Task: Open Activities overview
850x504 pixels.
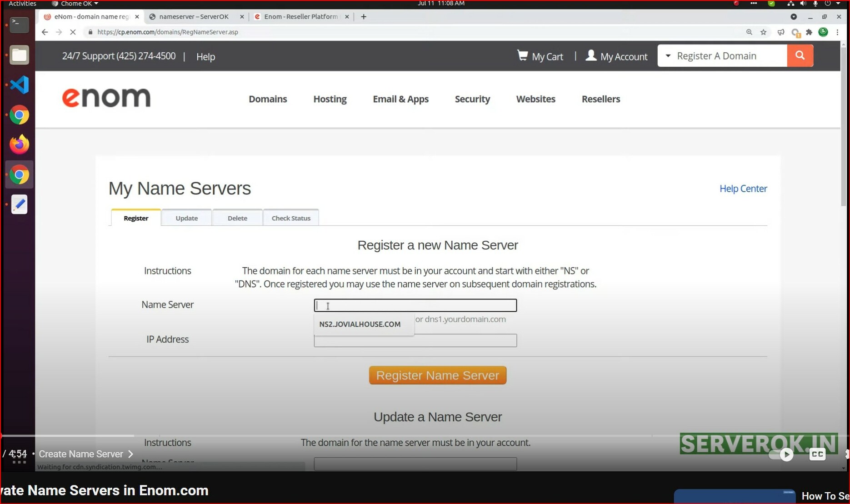Action: 22,4
